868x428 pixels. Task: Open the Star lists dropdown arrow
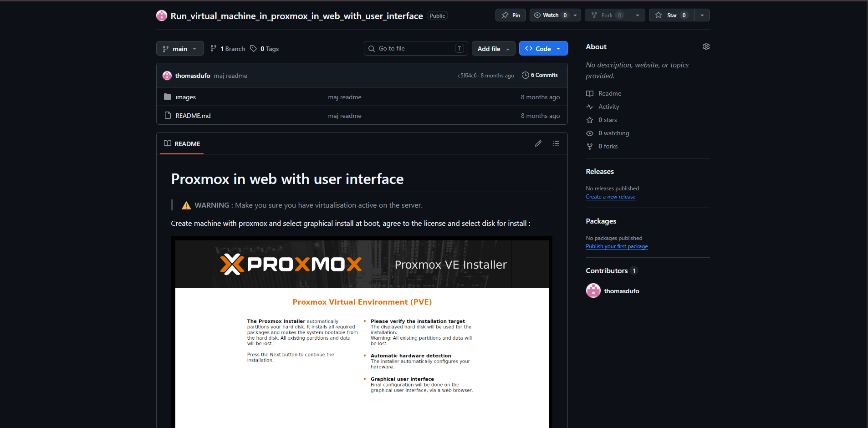(702, 15)
